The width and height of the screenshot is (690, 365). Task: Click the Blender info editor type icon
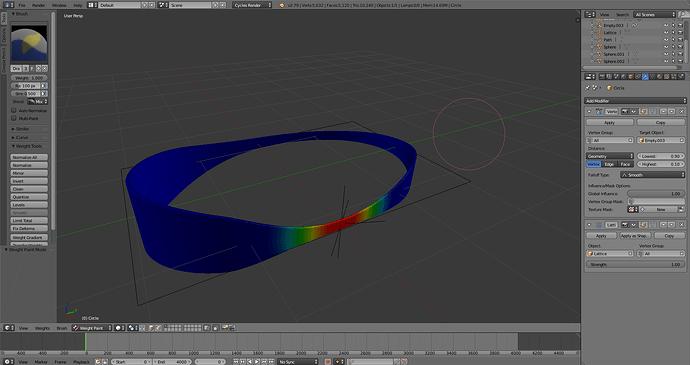click(x=7, y=5)
